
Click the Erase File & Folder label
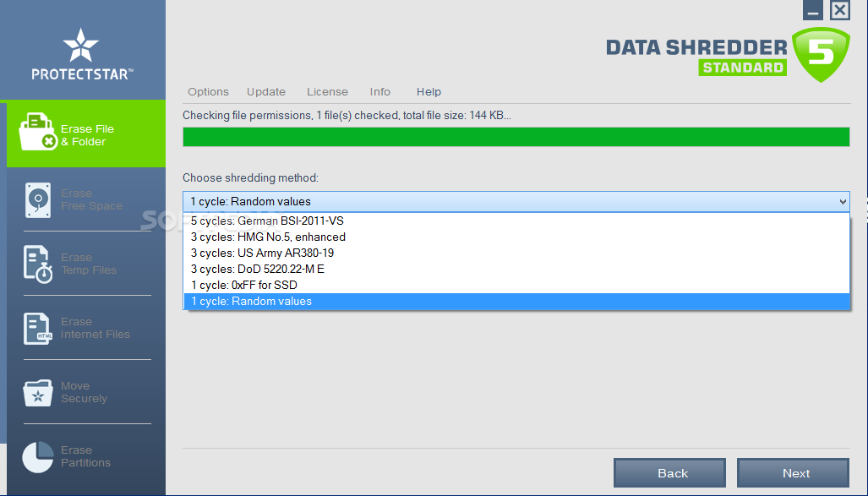(x=87, y=136)
